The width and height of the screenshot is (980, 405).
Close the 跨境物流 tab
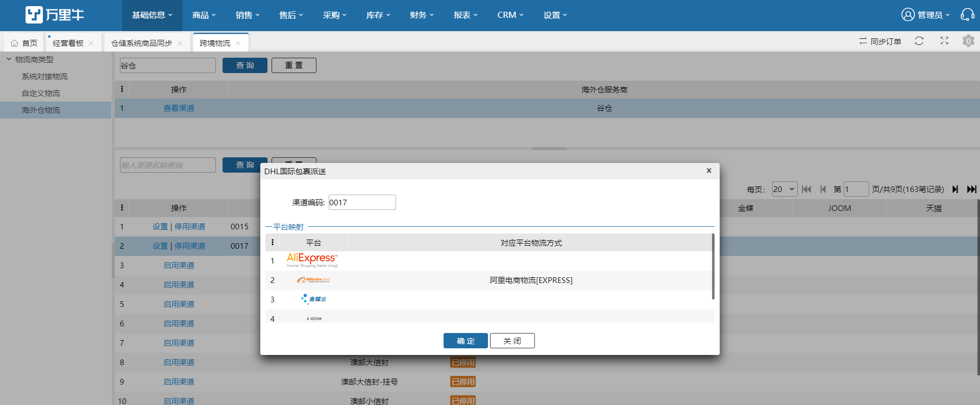(x=238, y=43)
